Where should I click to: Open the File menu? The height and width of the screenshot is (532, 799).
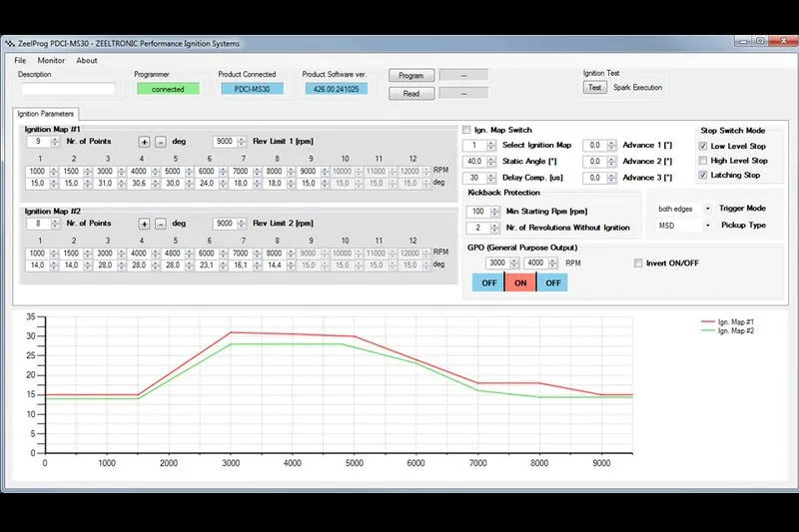(x=20, y=60)
